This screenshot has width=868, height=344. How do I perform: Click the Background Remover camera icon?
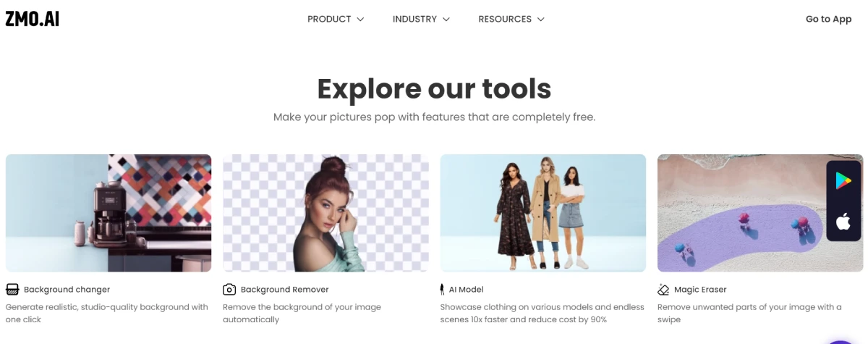229,290
